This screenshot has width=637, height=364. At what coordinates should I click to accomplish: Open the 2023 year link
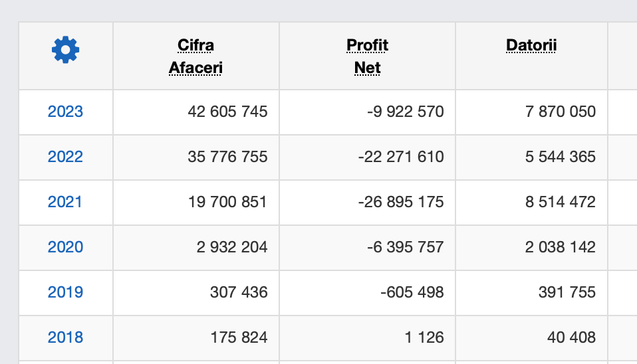65,112
